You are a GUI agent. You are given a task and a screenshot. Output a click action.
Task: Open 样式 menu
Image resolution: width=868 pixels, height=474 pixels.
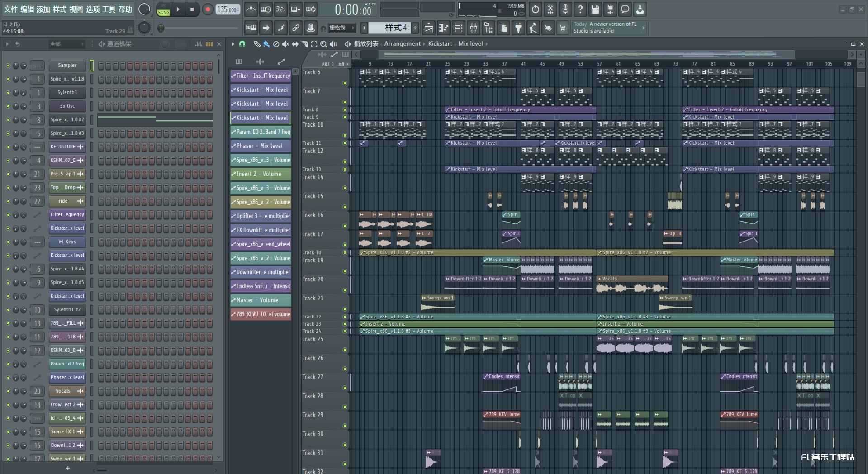tap(60, 9)
